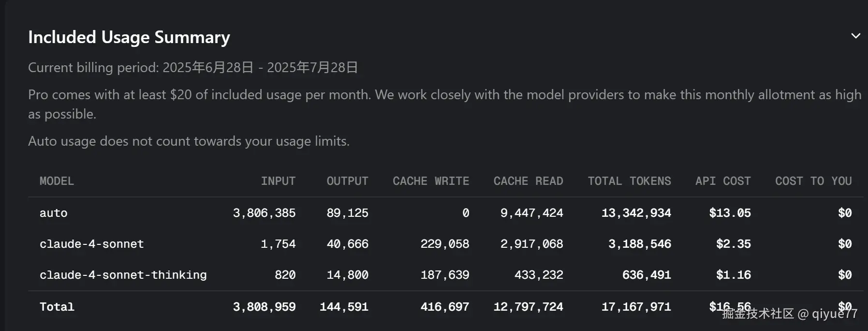Click the CACHE WRITE column header
Image resolution: width=868 pixels, height=331 pixels.
[x=430, y=181]
